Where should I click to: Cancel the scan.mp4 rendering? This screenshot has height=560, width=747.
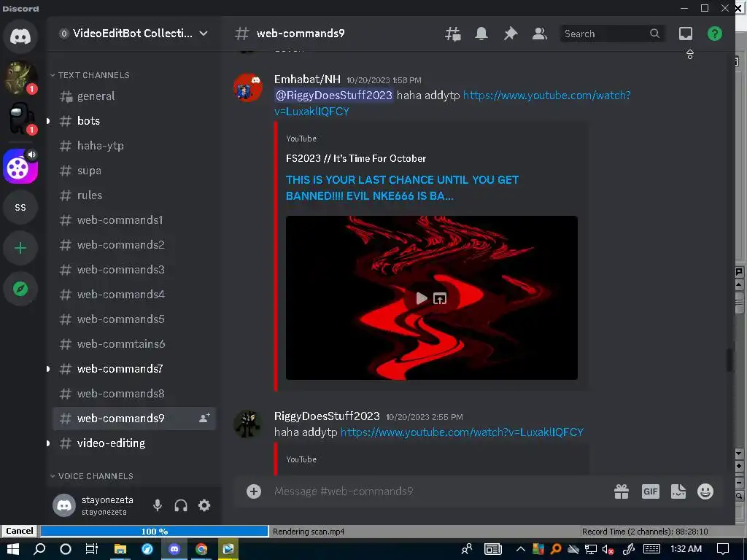tap(19, 531)
